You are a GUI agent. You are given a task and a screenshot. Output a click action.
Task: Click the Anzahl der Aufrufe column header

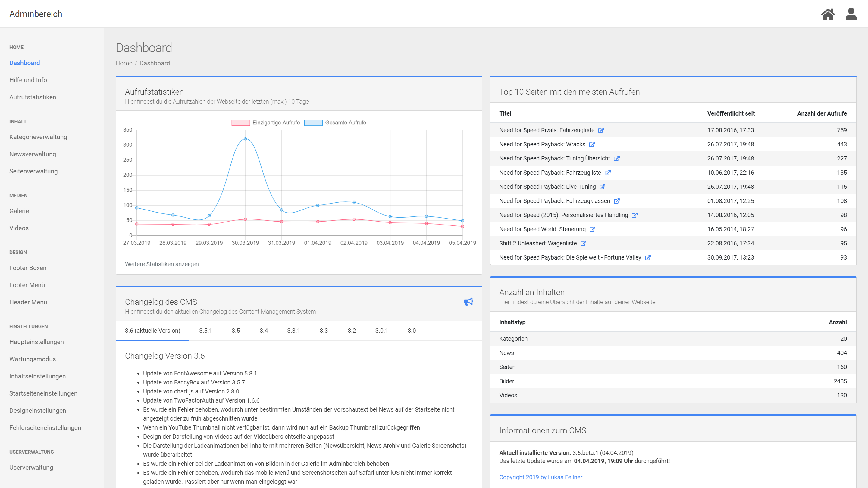pyautogui.click(x=822, y=114)
